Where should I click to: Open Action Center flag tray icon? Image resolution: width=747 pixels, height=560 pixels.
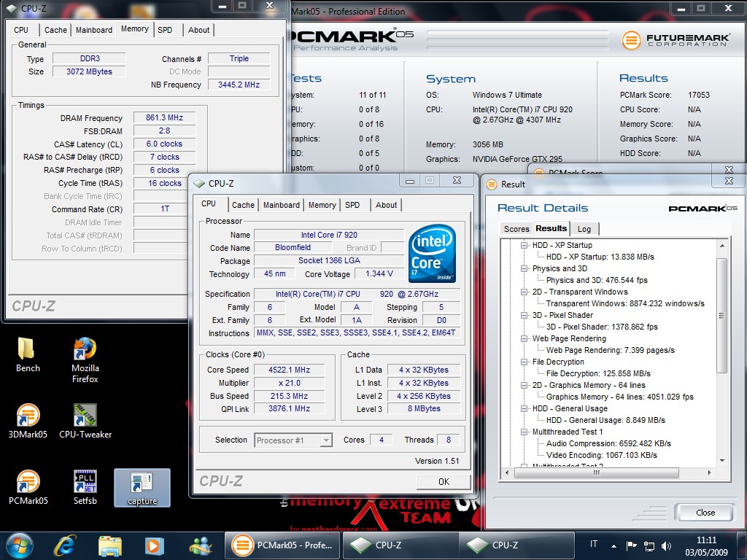(x=631, y=545)
